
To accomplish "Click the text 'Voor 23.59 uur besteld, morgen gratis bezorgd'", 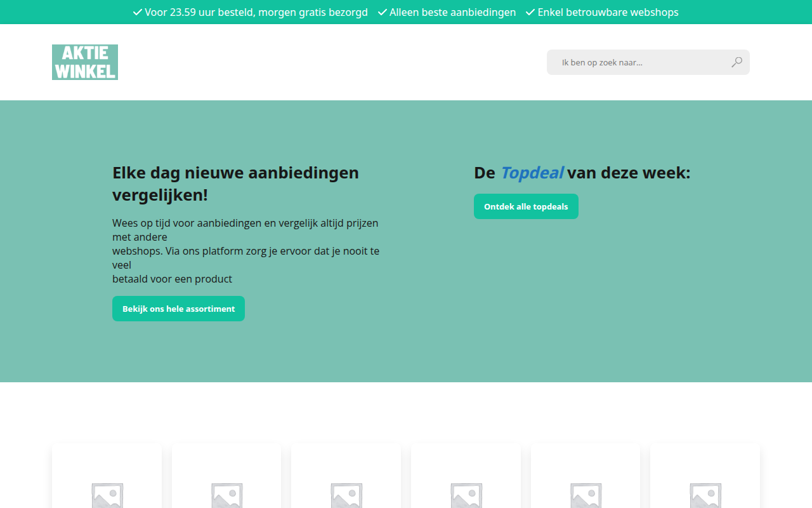I will click(x=256, y=12).
